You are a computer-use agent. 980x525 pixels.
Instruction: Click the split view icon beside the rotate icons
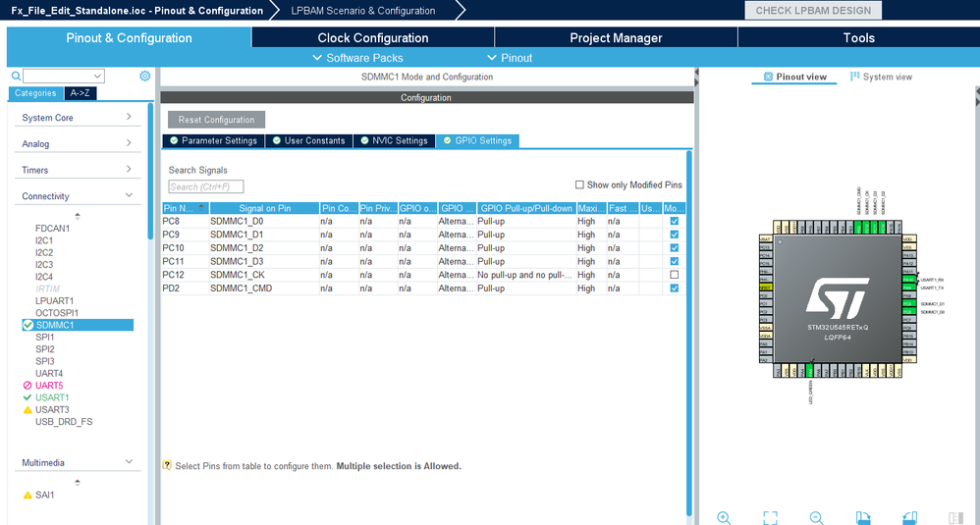pos(955,517)
